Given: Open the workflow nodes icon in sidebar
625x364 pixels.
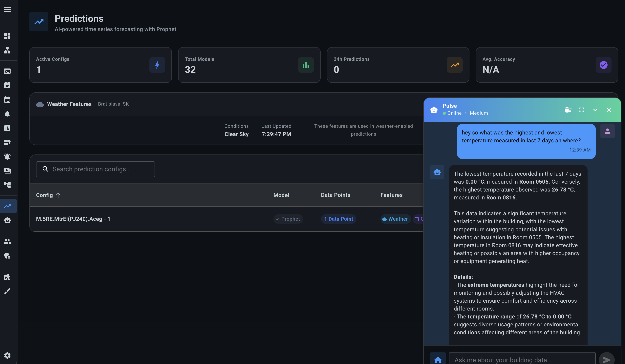Looking at the screenshot, I should (8, 185).
